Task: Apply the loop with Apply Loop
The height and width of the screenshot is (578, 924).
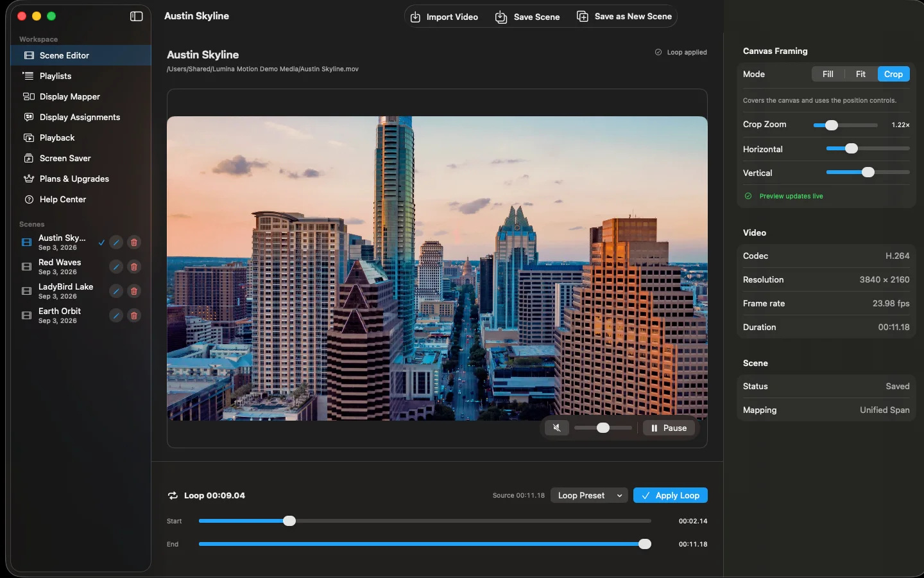Action: click(x=671, y=495)
